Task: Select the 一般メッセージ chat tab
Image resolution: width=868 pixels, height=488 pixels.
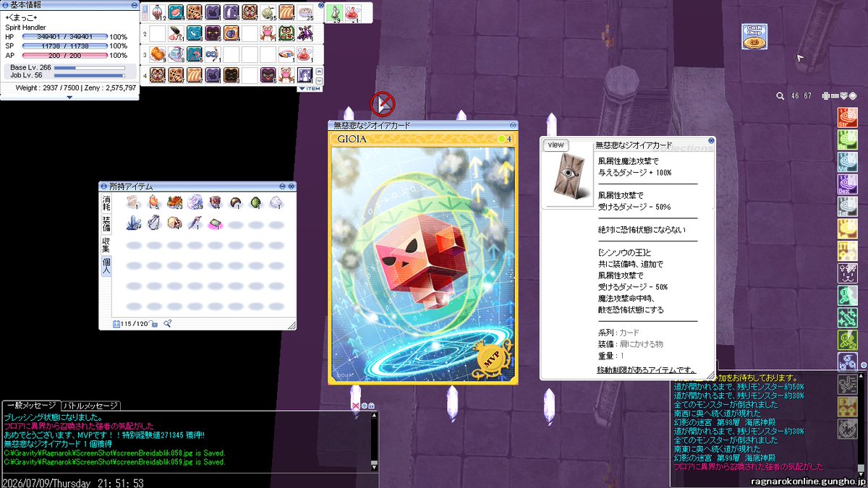Action: click(x=30, y=406)
